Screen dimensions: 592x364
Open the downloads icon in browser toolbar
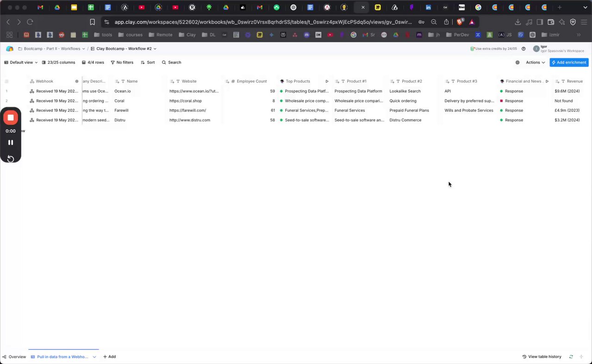coord(518,22)
